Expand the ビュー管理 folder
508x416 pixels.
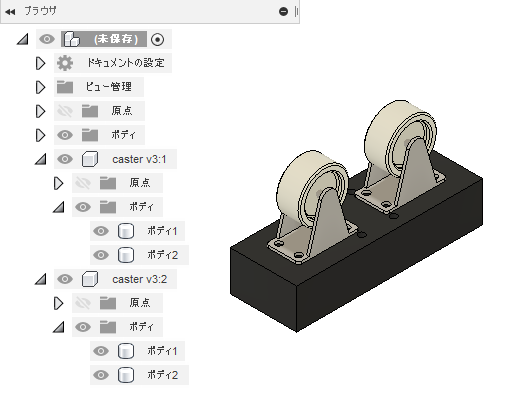point(40,87)
